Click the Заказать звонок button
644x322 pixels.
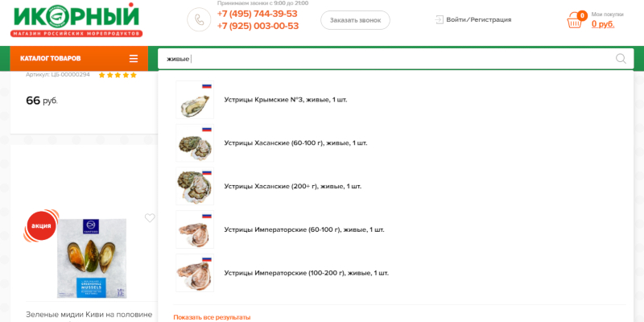[x=355, y=20]
